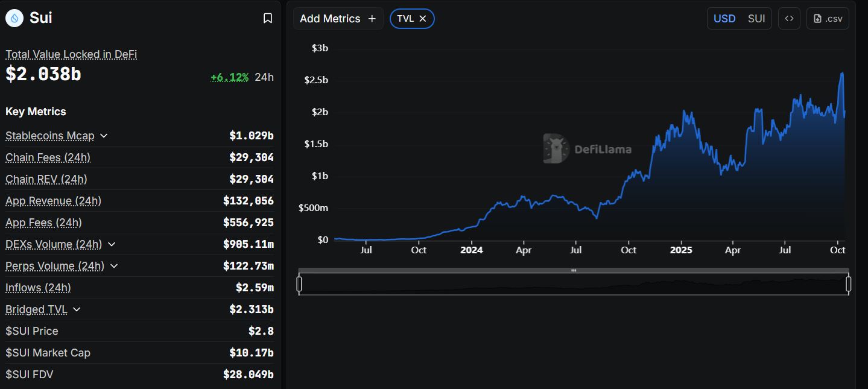The height and width of the screenshot is (389, 868).
Task: Expand Stablecoins Mcap details
Action: 104,136
